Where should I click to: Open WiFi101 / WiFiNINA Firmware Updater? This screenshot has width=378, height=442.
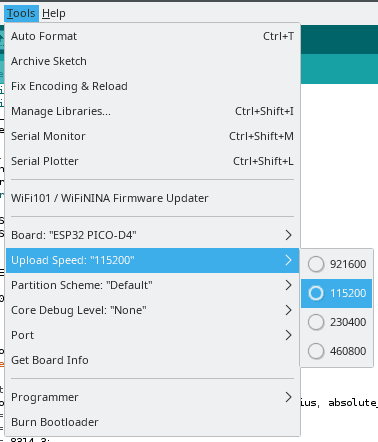152,198
